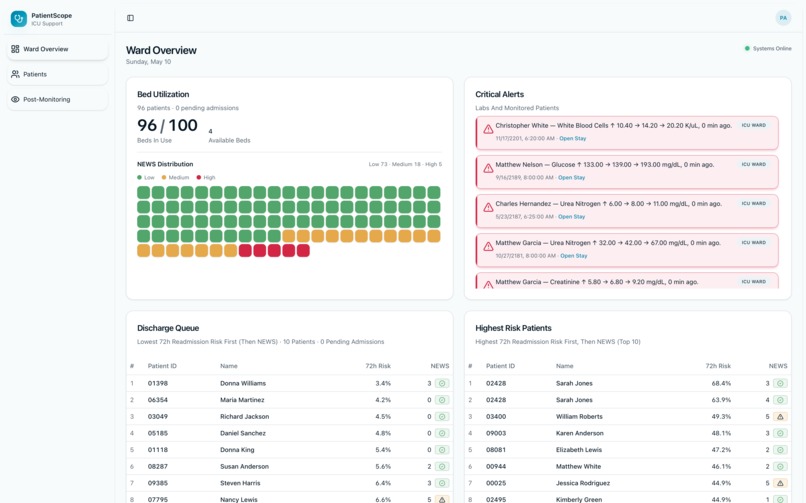Click Daniel Sanchez row name
This screenshot has height=503, width=806.
[243, 433]
